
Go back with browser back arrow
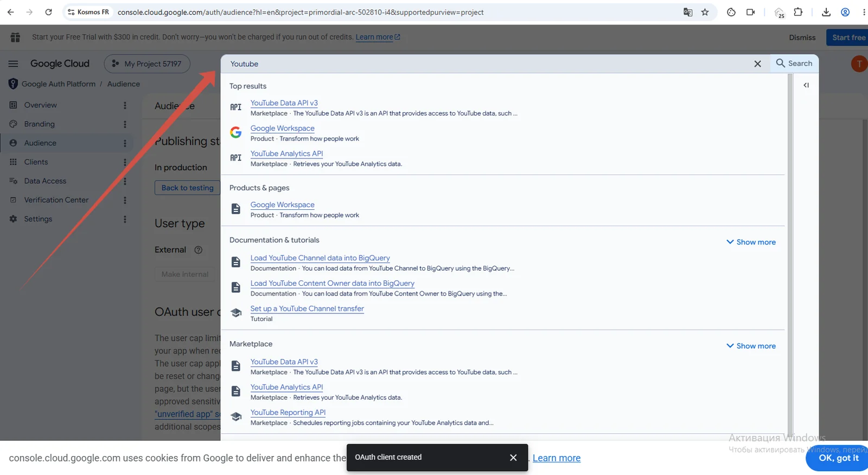[11, 12]
